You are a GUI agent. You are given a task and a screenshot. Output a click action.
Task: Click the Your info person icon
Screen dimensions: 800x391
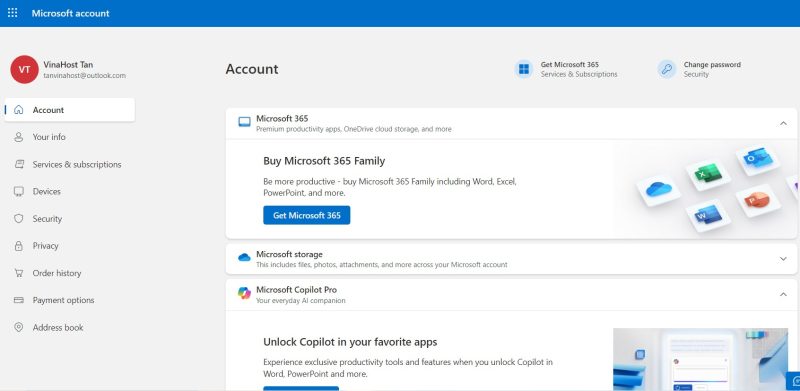coord(19,137)
